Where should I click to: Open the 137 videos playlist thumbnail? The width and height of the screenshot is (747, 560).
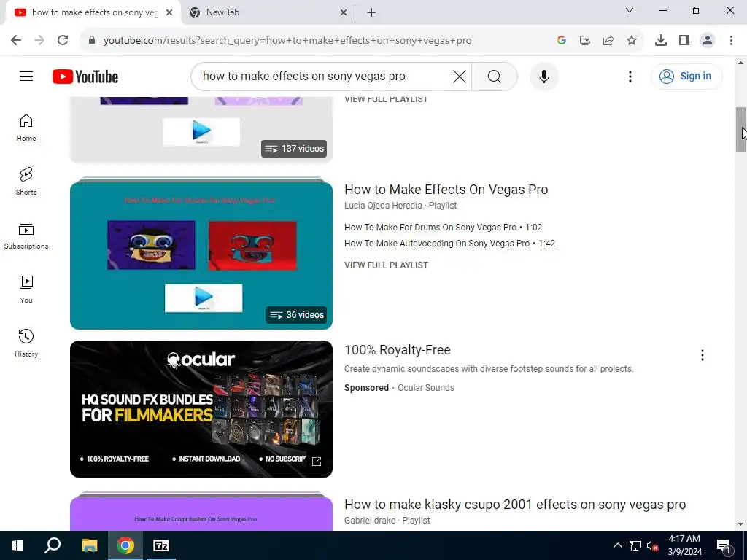201,128
